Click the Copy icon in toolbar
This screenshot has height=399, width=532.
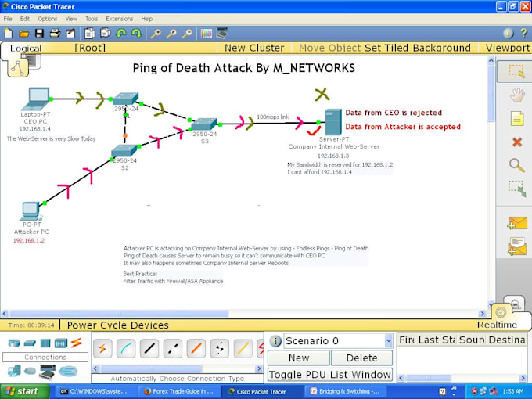point(90,33)
